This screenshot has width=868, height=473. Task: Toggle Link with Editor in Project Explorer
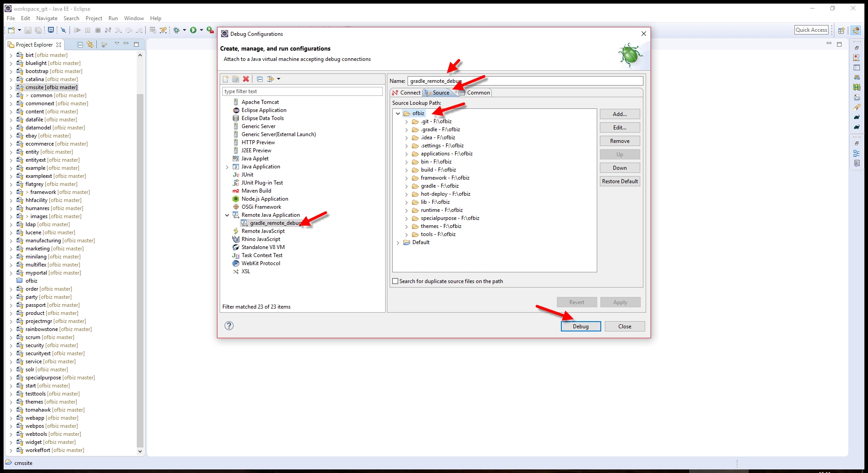(90, 44)
